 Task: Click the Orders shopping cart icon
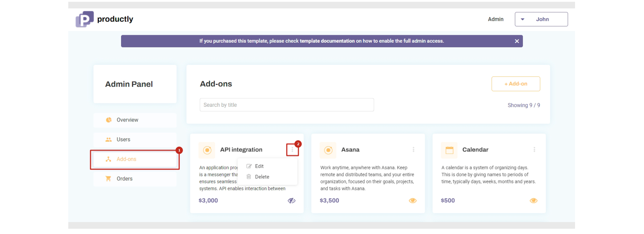click(x=109, y=179)
